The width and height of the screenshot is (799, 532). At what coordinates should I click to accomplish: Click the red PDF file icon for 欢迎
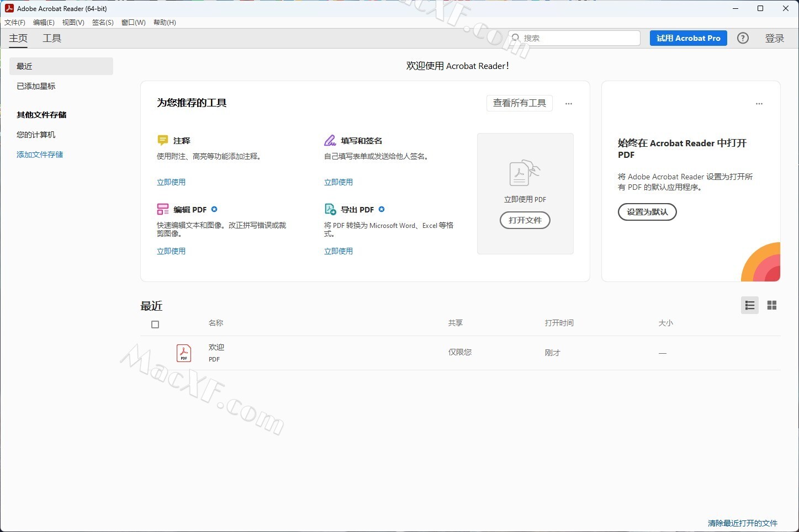click(184, 353)
